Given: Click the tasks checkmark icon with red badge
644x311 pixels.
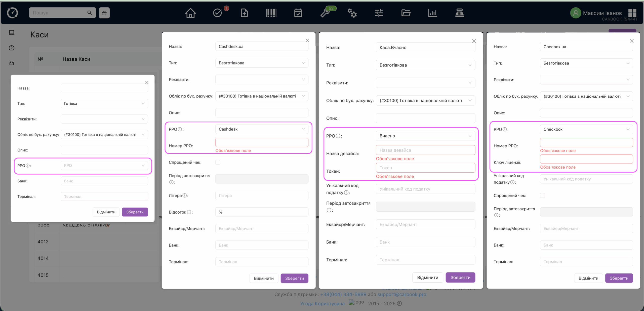Looking at the screenshot, I should coord(218,13).
